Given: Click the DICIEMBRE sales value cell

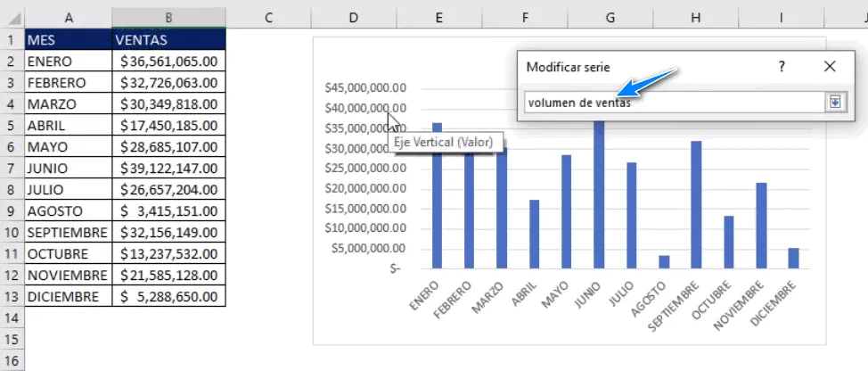Looking at the screenshot, I should click(x=168, y=296).
